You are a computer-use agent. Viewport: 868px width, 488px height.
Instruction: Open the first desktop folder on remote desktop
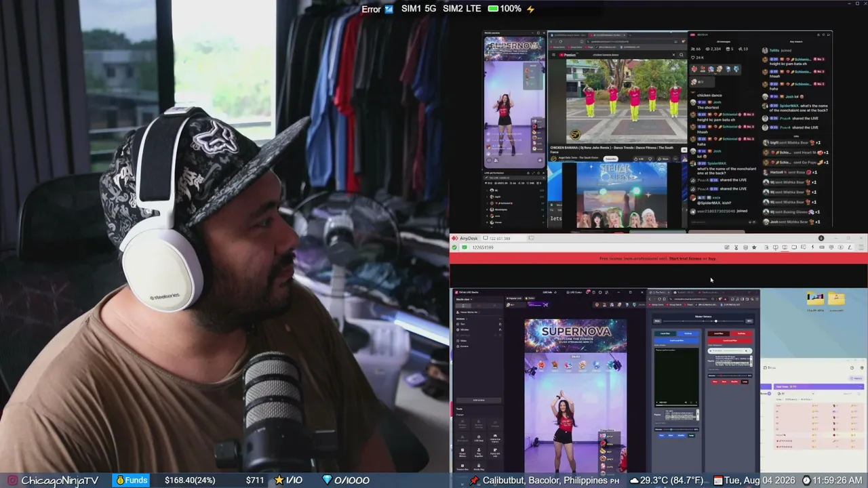[x=815, y=300]
